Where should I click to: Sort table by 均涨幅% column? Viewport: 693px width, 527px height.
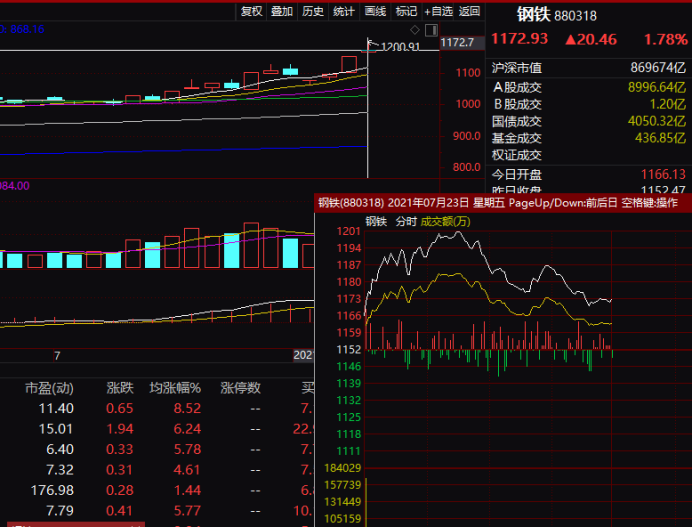point(175,388)
